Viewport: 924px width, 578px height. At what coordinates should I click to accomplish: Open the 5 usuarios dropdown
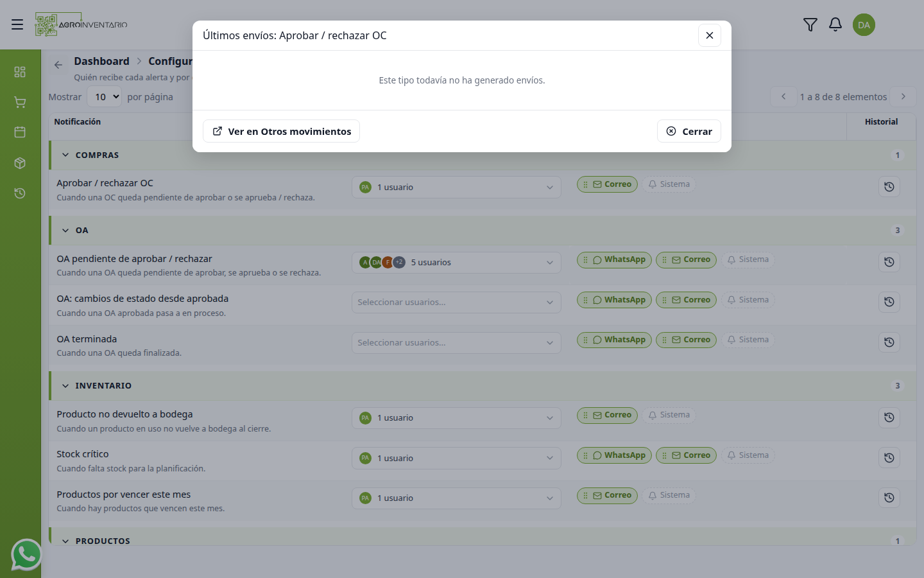[456, 263]
